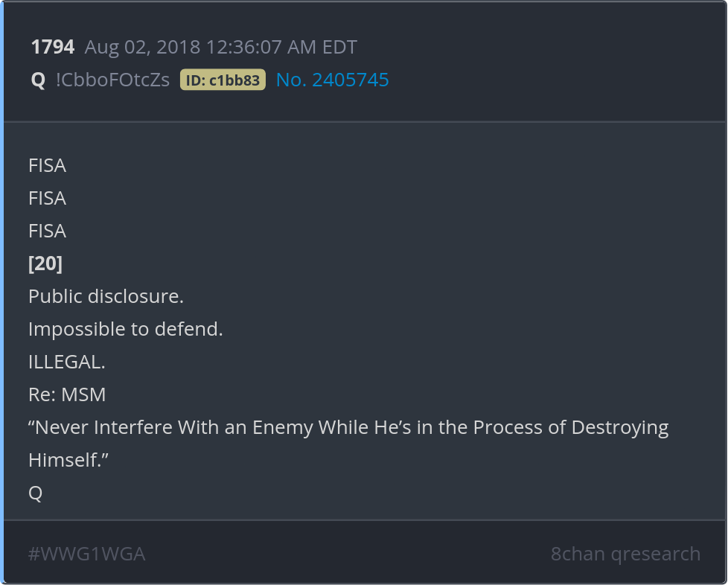Screen dimensions: 728x585
Task: Click the "Impossible to defend." text
Action: tap(126, 329)
